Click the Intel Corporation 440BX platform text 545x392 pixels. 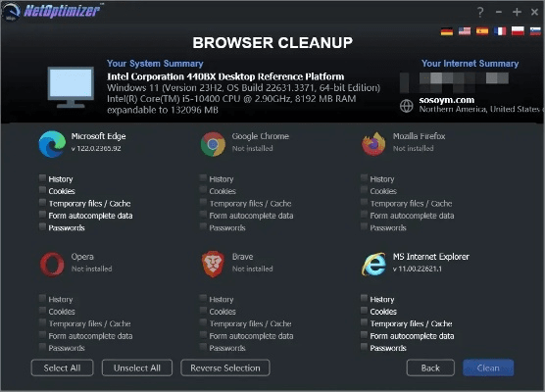pos(225,76)
